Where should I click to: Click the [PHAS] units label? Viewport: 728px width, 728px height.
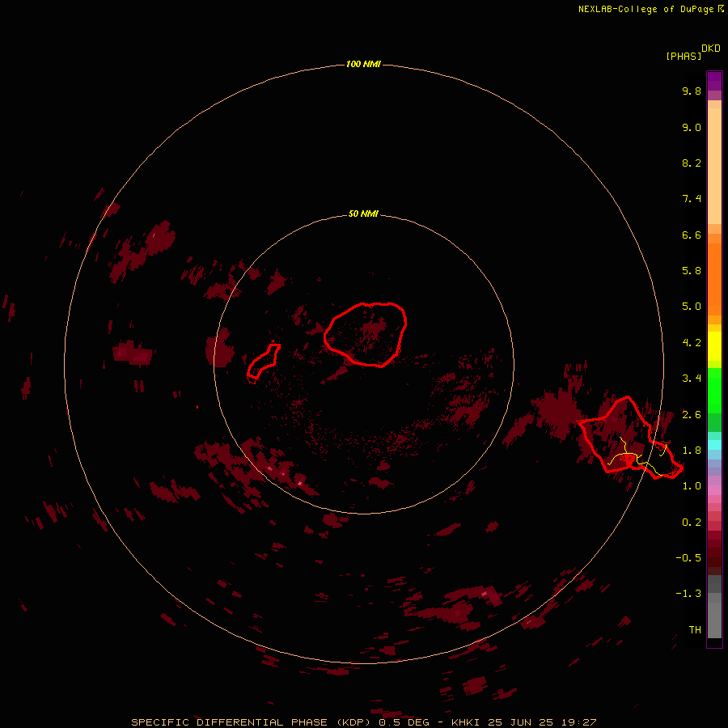click(684, 57)
